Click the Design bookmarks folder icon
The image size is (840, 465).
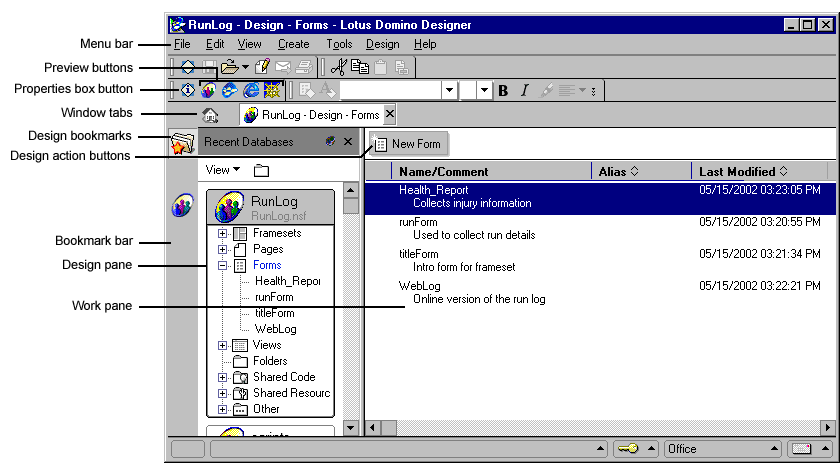tap(182, 142)
